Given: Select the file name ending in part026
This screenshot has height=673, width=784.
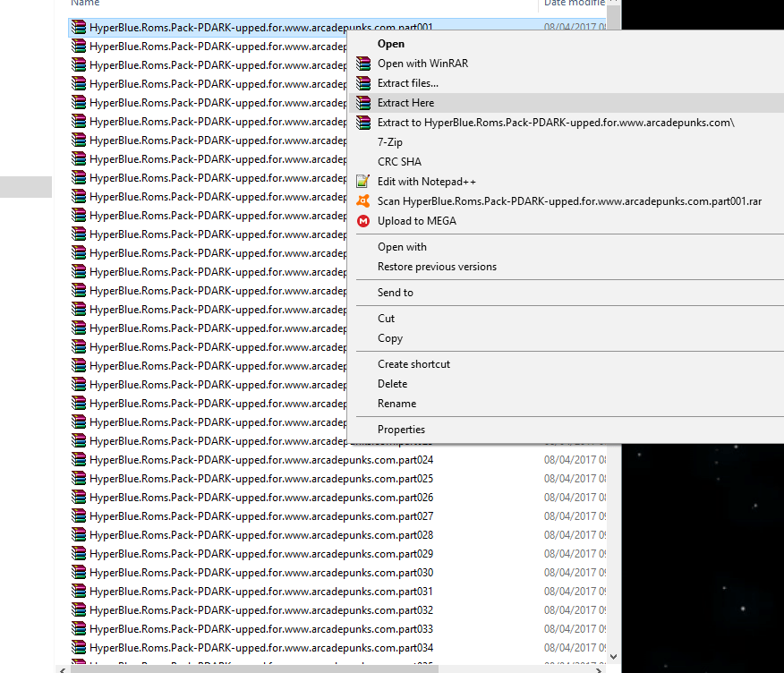Looking at the screenshot, I should point(261,498).
